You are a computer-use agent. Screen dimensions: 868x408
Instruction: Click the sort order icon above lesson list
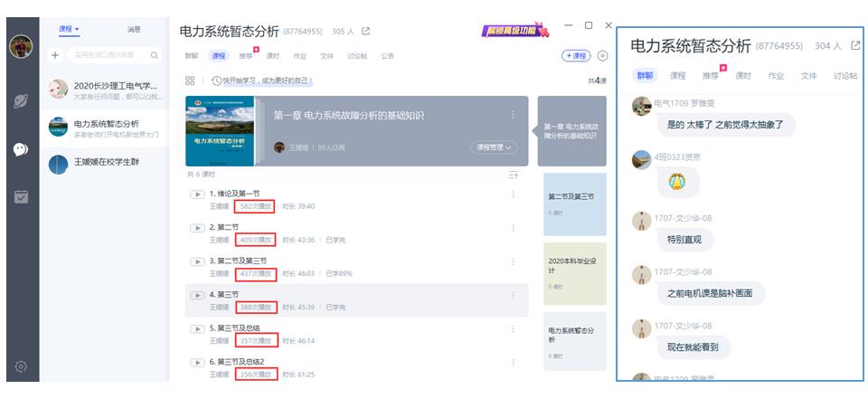tap(514, 175)
